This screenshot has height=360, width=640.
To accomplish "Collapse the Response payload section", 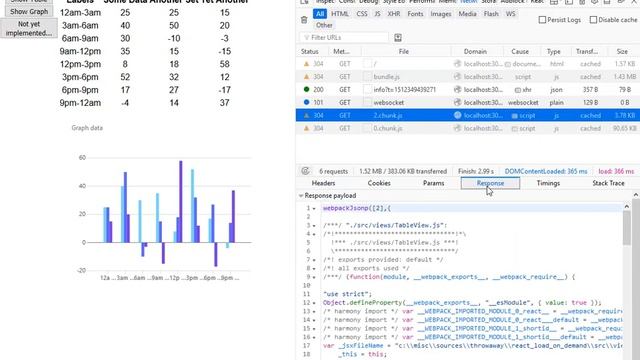I will 301,196.
